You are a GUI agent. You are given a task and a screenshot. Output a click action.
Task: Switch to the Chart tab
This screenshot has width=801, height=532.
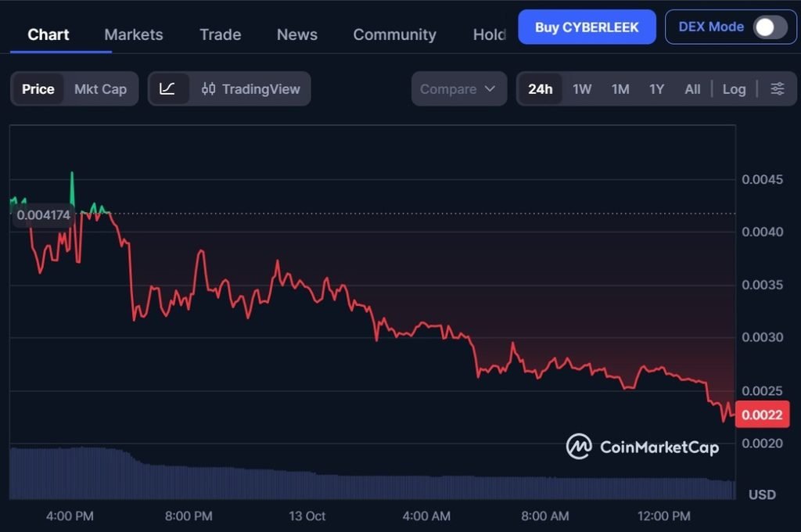[x=48, y=34]
